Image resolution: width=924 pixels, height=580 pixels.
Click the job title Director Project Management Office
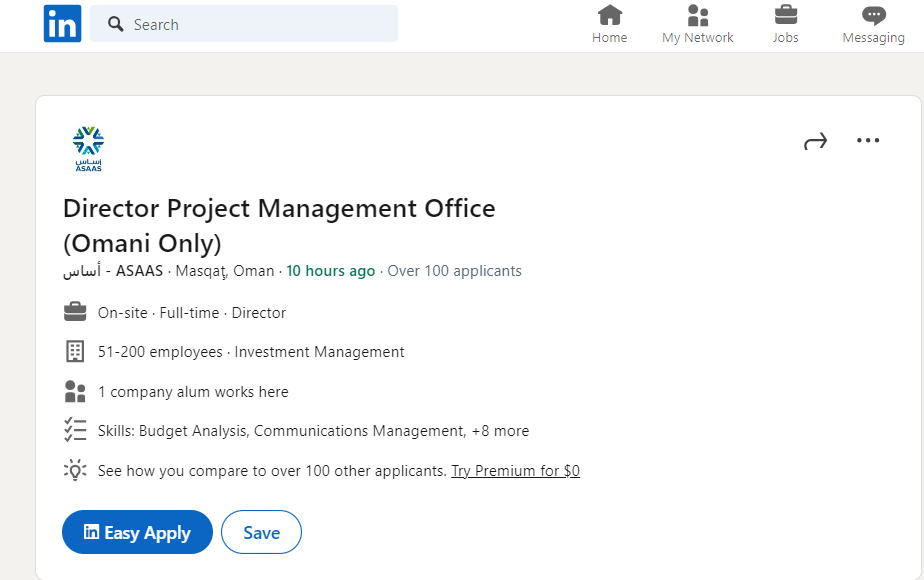[279, 226]
